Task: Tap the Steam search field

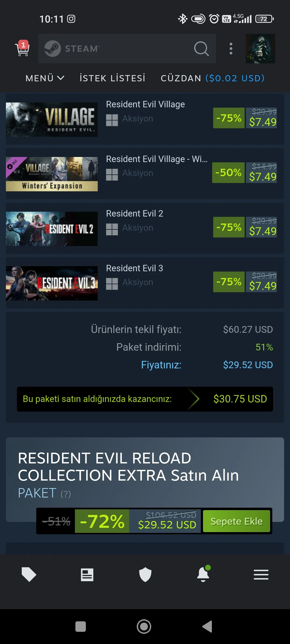Action: pos(127,49)
